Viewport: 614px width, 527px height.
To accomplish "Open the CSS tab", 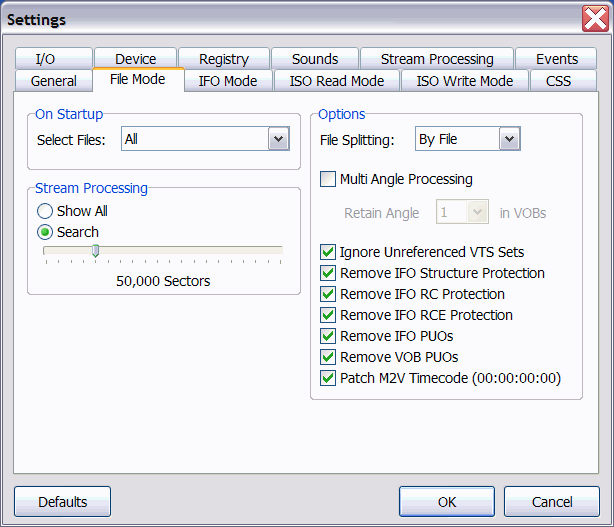I will [558, 81].
